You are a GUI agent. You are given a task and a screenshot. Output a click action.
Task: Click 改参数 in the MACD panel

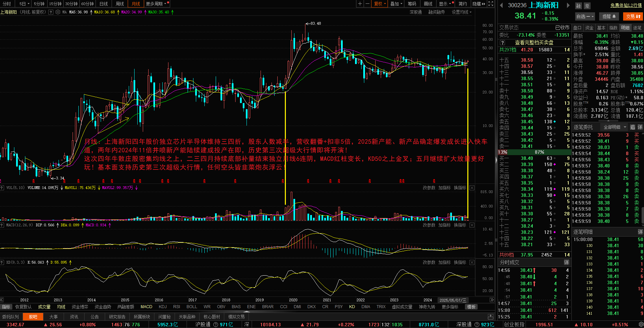(x=429, y=225)
